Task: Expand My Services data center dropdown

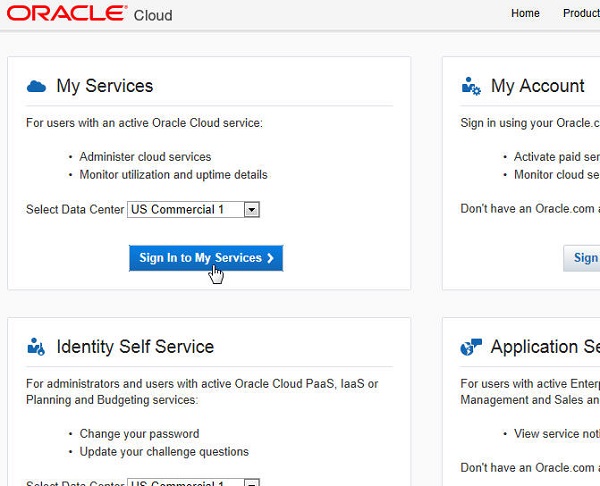Action: 252,210
